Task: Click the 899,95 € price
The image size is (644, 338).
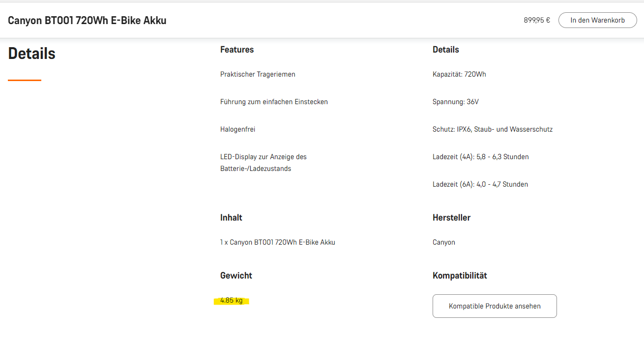Action: pyautogui.click(x=537, y=21)
